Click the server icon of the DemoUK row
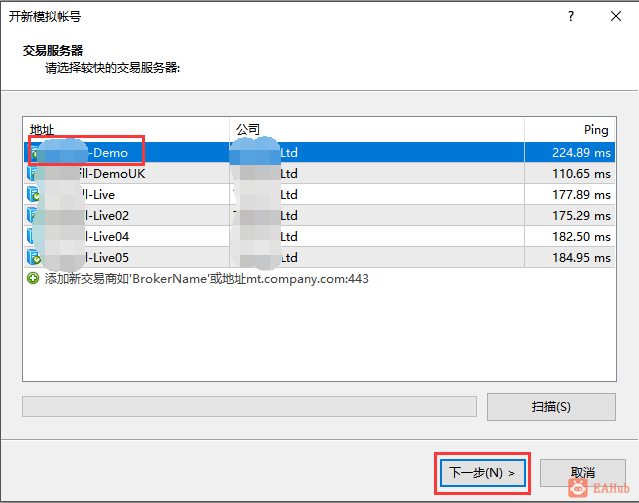 click(34, 173)
